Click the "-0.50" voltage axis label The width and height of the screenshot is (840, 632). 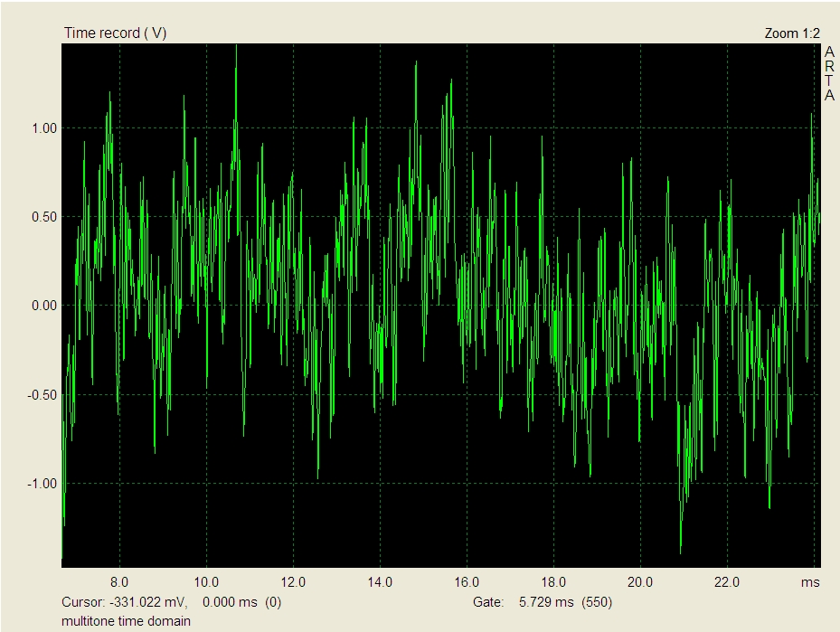click(42, 395)
